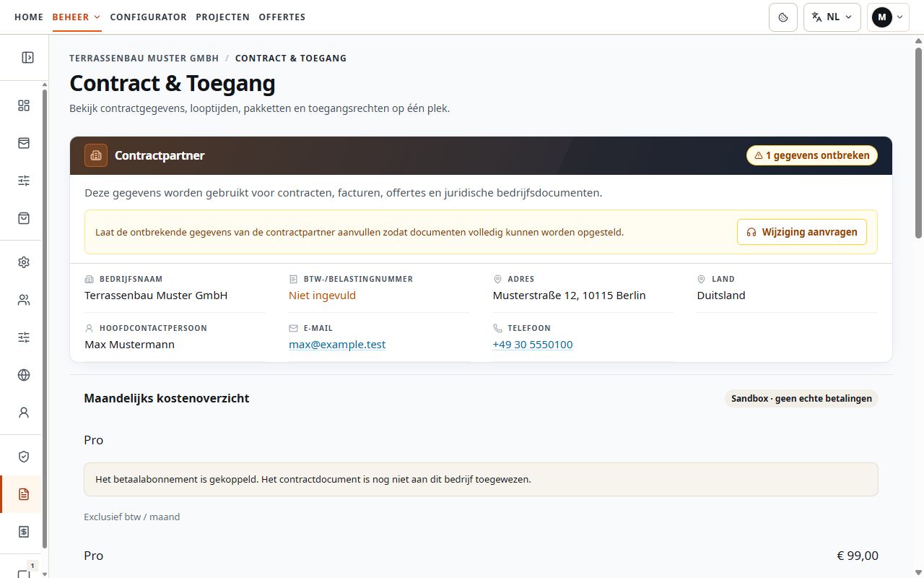Go to the Home menu item
924x578 pixels.
pos(29,17)
